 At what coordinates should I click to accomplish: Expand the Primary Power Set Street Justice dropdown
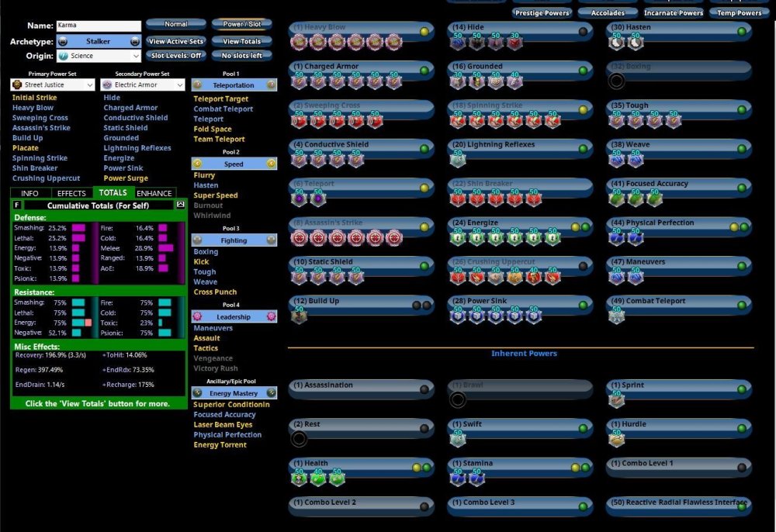coord(54,85)
